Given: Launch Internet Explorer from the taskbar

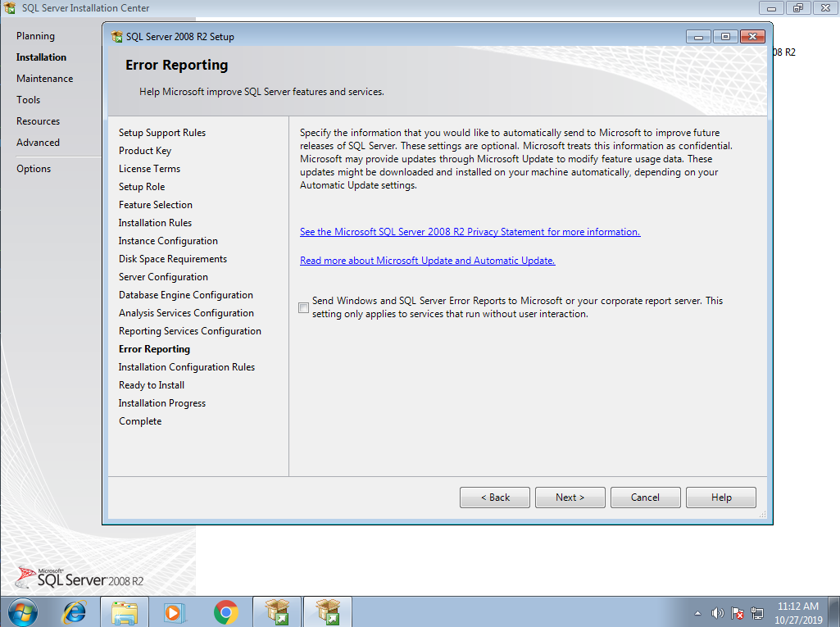Looking at the screenshot, I should pyautogui.click(x=75, y=612).
